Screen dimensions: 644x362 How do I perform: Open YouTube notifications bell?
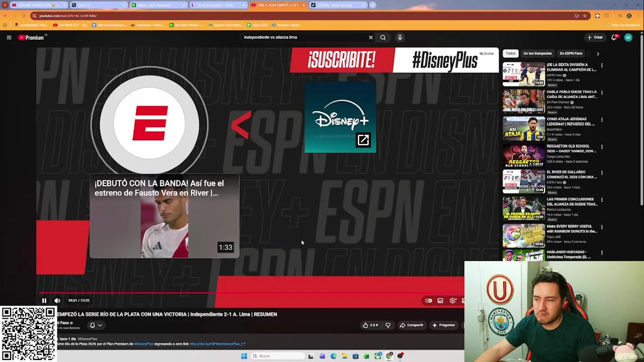point(614,37)
